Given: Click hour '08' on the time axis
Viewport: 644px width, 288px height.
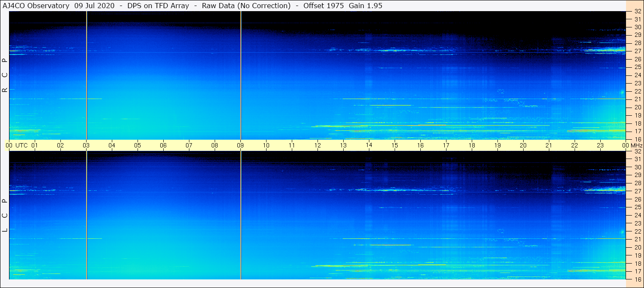Looking at the screenshot, I should tap(215, 145).
